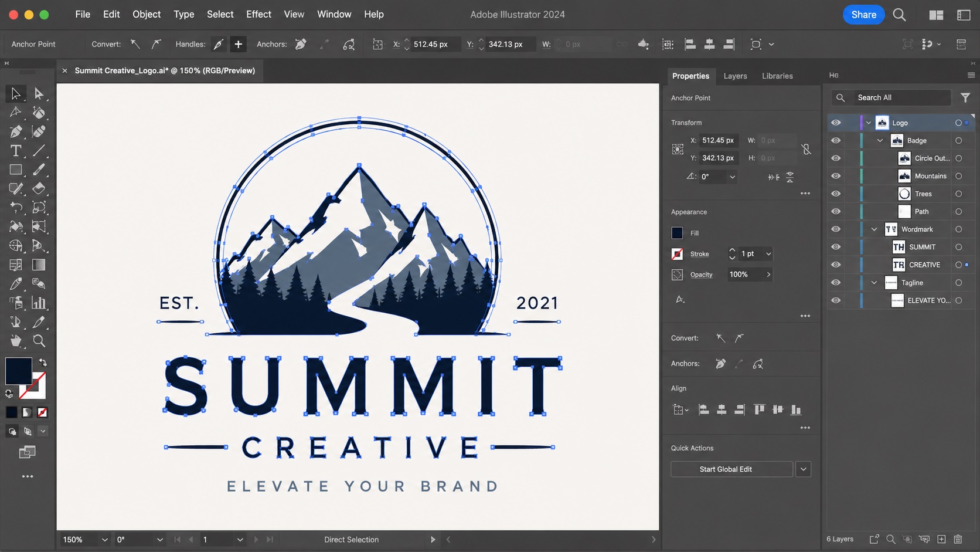Remove selected anchor points in control bar
The image size is (980, 552).
point(301,44)
